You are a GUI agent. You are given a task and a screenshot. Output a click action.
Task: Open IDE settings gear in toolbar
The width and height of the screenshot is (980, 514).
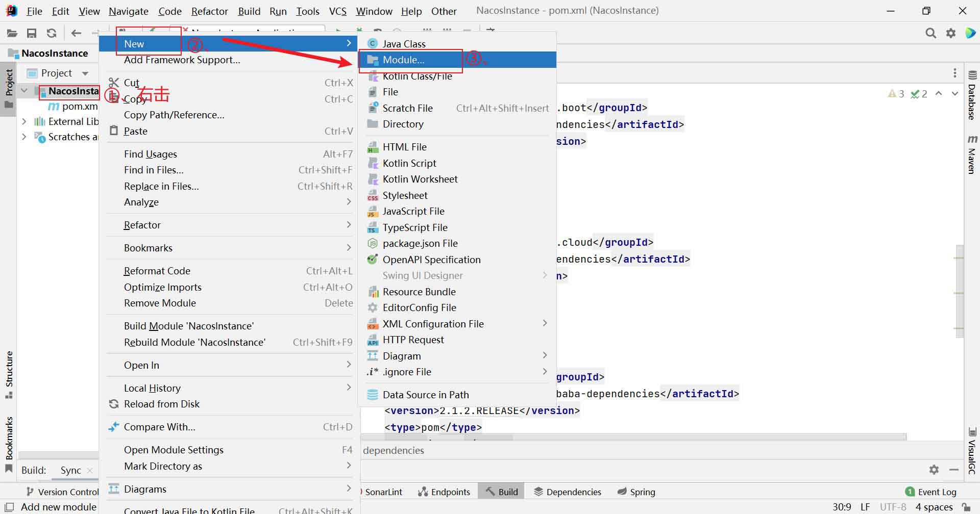coord(951,33)
